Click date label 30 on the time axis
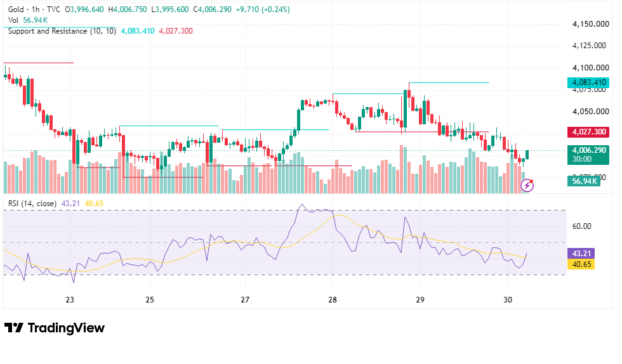The image size is (622, 364). click(508, 300)
